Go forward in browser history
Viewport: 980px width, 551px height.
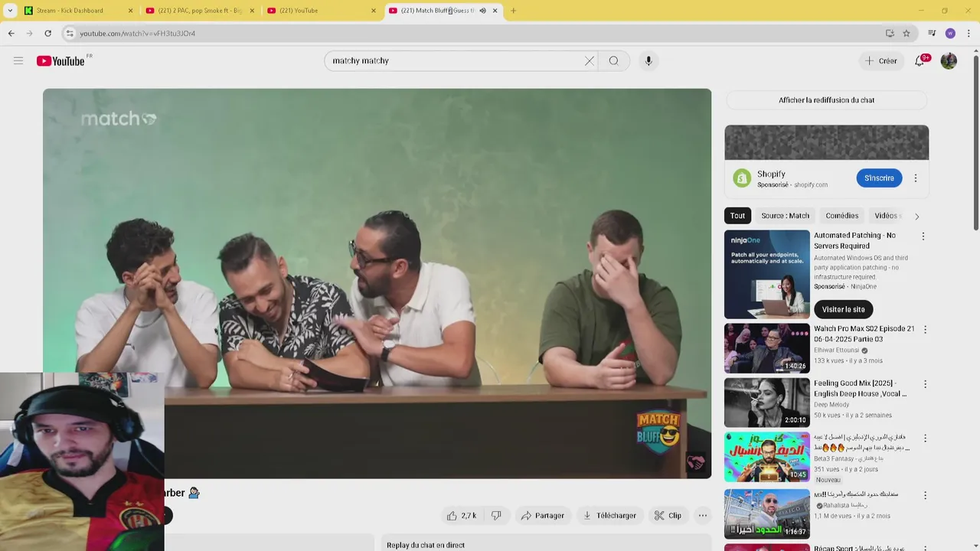30,33
